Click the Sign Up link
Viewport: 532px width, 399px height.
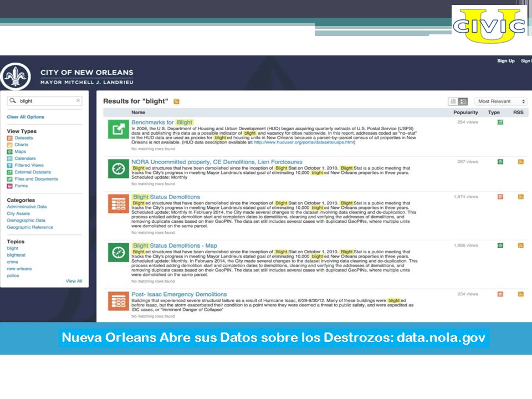(506, 61)
